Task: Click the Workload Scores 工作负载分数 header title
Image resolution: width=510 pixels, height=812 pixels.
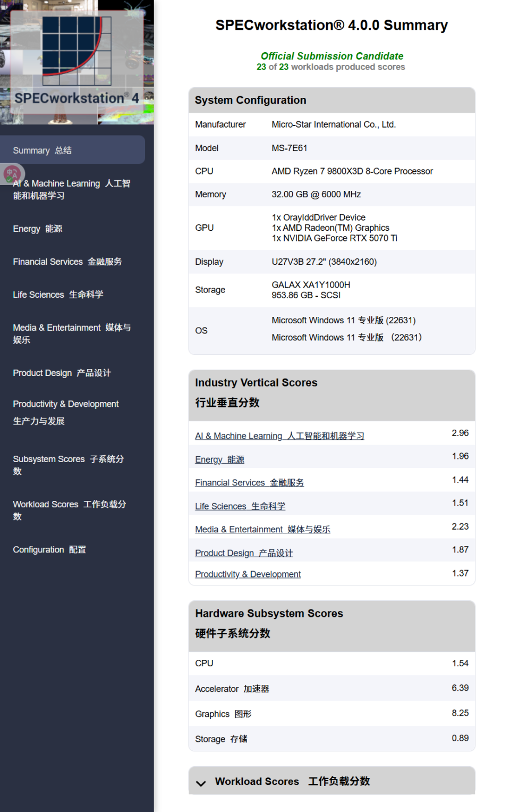Action: 292,781
